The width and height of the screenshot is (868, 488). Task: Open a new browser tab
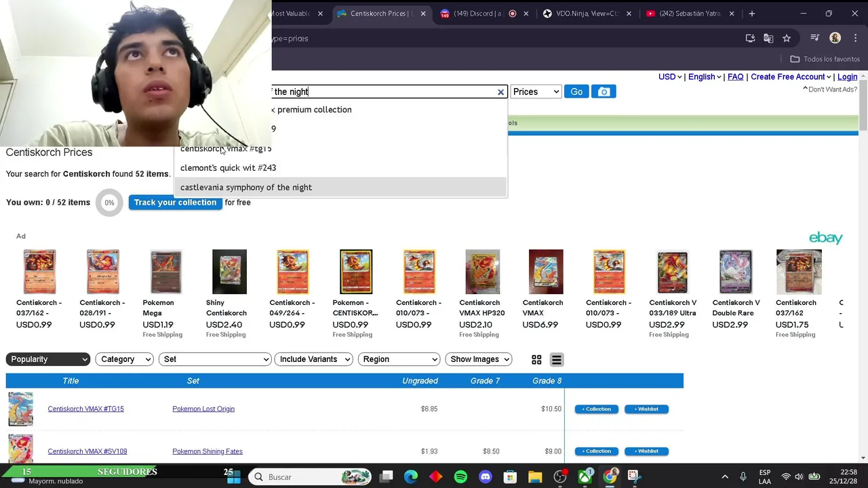(751, 14)
